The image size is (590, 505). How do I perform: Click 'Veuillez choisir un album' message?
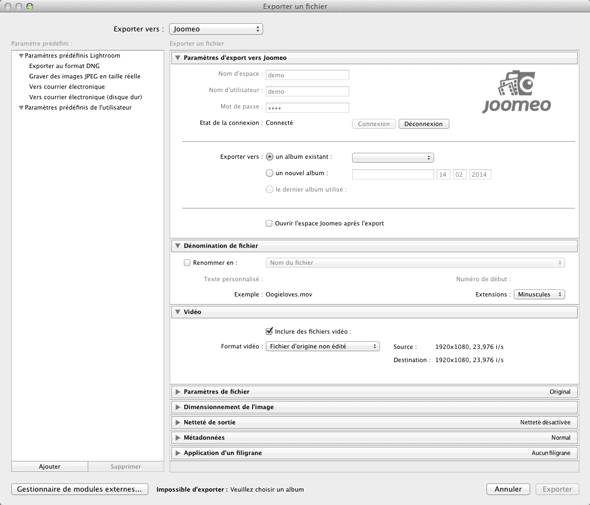point(267,490)
